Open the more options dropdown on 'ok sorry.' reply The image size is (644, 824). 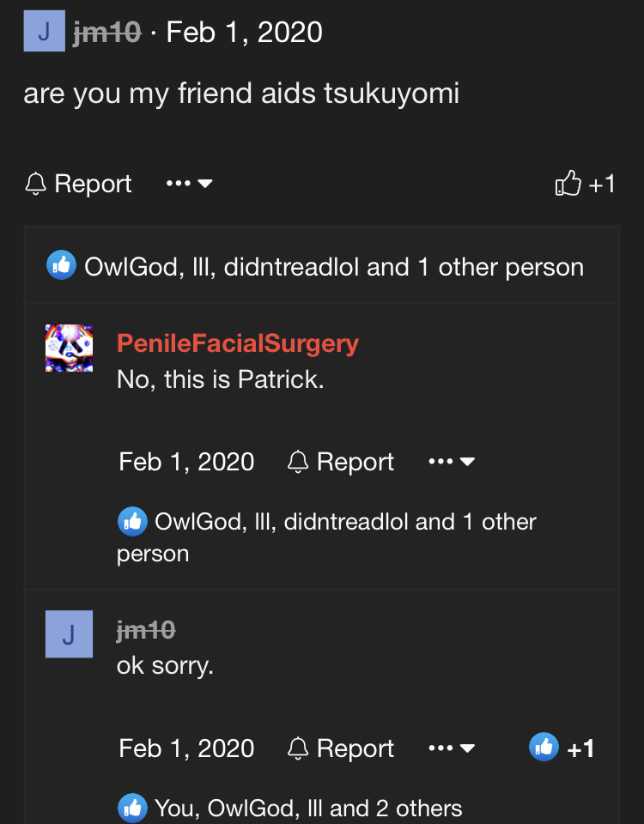[x=452, y=748]
